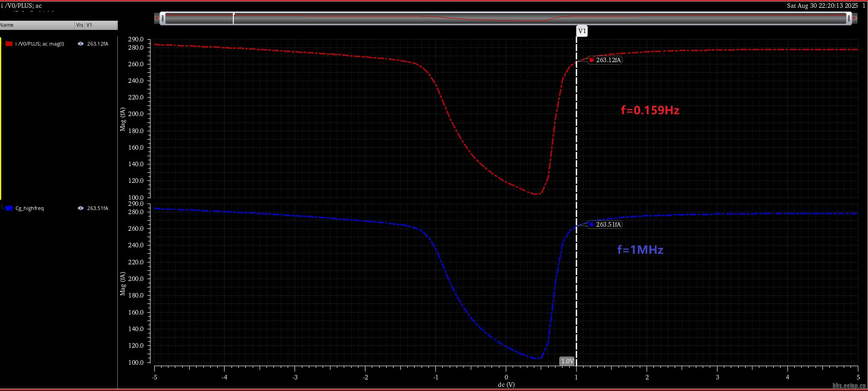Select the Cg_highfreq trace name

(29, 208)
